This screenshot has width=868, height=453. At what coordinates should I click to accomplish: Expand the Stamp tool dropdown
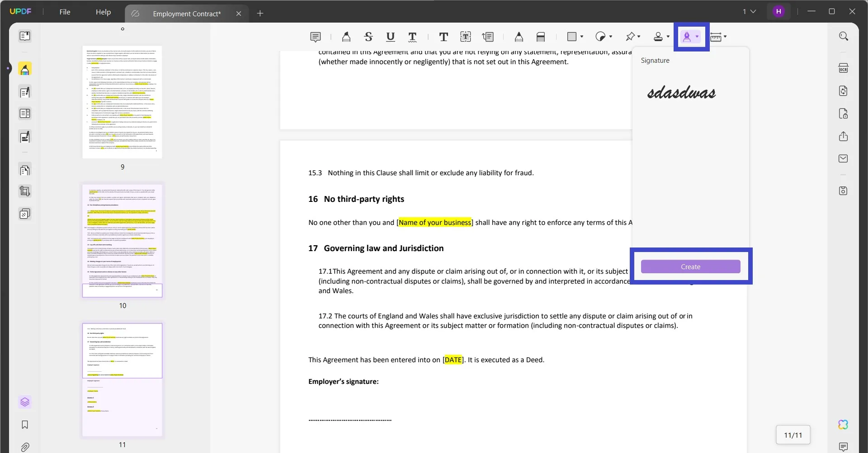click(x=668, y=37)
